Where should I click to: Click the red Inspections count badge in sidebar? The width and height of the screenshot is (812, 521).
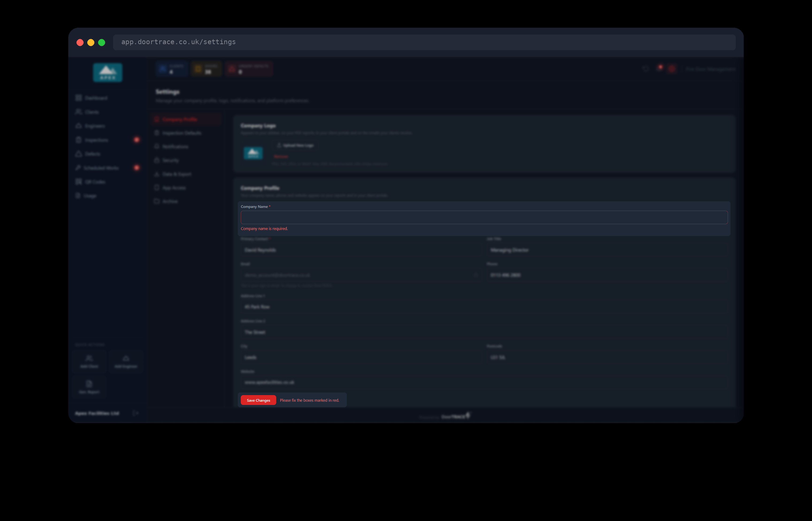(137, 140)
